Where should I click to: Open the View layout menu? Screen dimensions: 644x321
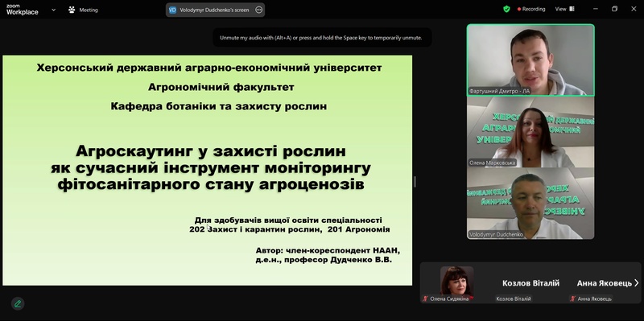click(565, 9)
